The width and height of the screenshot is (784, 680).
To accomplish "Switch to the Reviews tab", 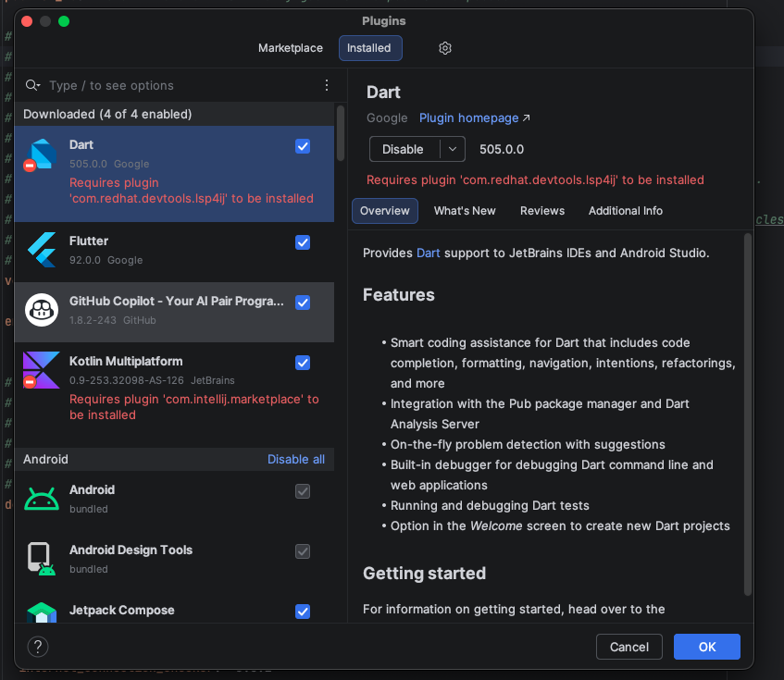I will [x=542, y=211].
